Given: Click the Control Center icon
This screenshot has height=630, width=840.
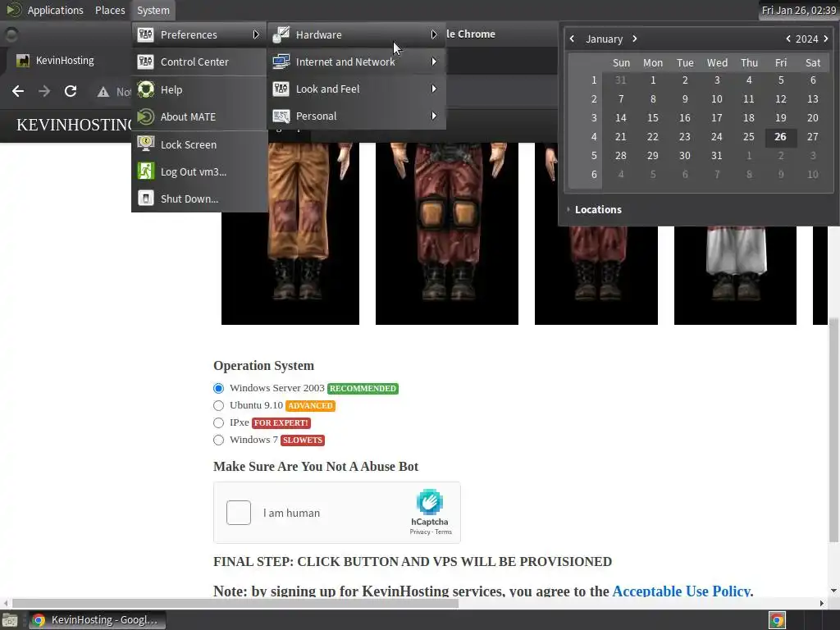Looking at the screenshot, I should pos(146,62).
